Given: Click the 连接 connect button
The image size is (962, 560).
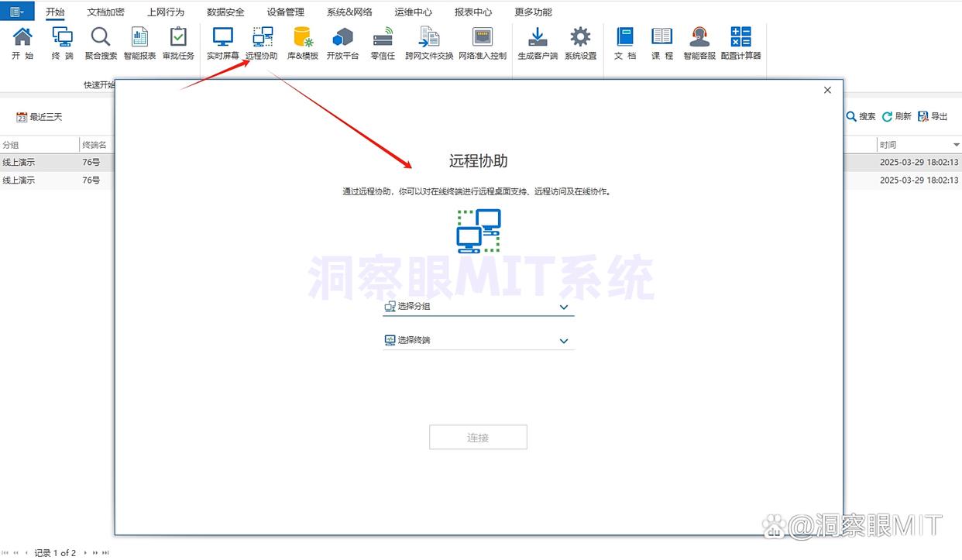Looking at the screenshot, I should [478, 438].
